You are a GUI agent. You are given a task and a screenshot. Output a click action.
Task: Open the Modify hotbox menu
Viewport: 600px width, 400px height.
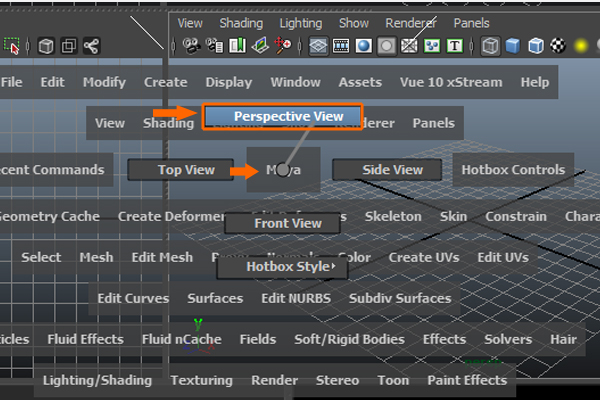[x=104, y=82]
